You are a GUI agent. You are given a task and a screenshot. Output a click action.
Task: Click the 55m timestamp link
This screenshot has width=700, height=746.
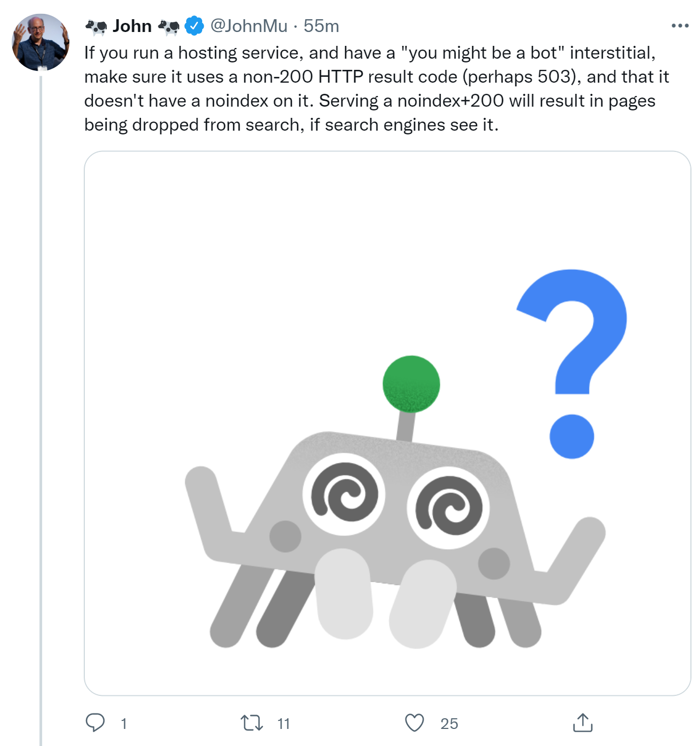click(321, 25)
